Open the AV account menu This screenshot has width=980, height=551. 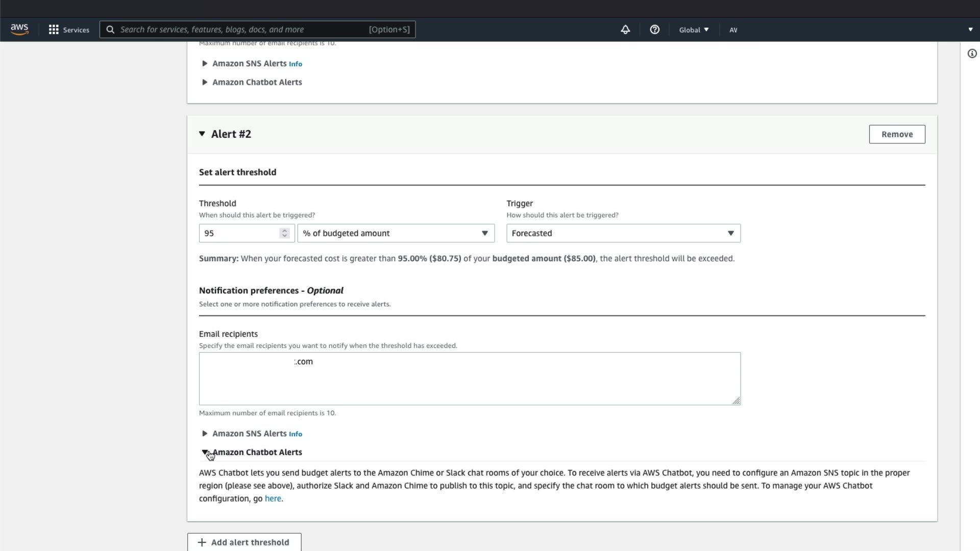[x=733, y=30]
